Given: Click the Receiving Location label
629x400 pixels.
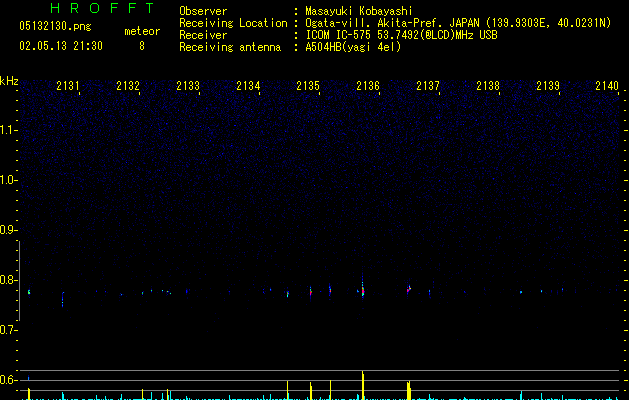Looking at the screenshot, I should (x=233, y=23).
